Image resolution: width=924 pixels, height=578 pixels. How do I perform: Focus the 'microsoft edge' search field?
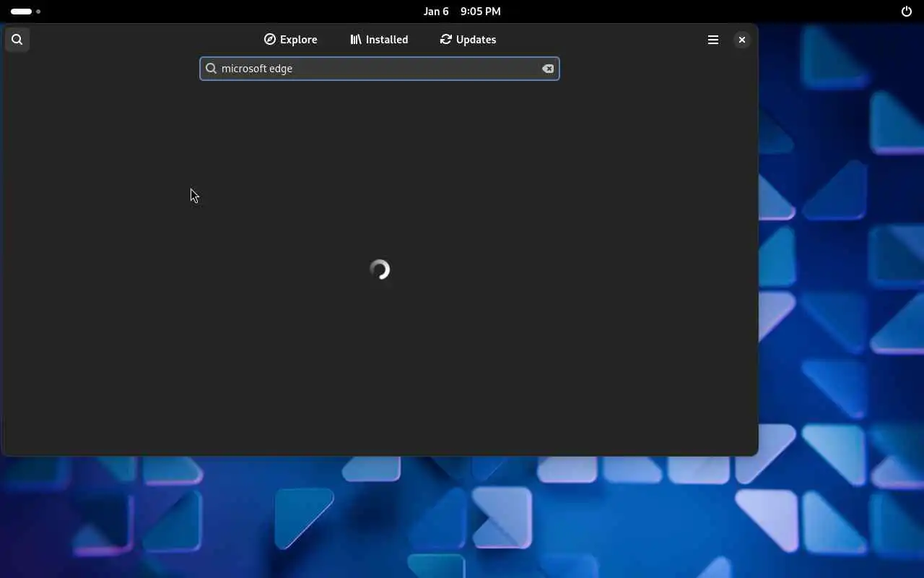[380, 69]
